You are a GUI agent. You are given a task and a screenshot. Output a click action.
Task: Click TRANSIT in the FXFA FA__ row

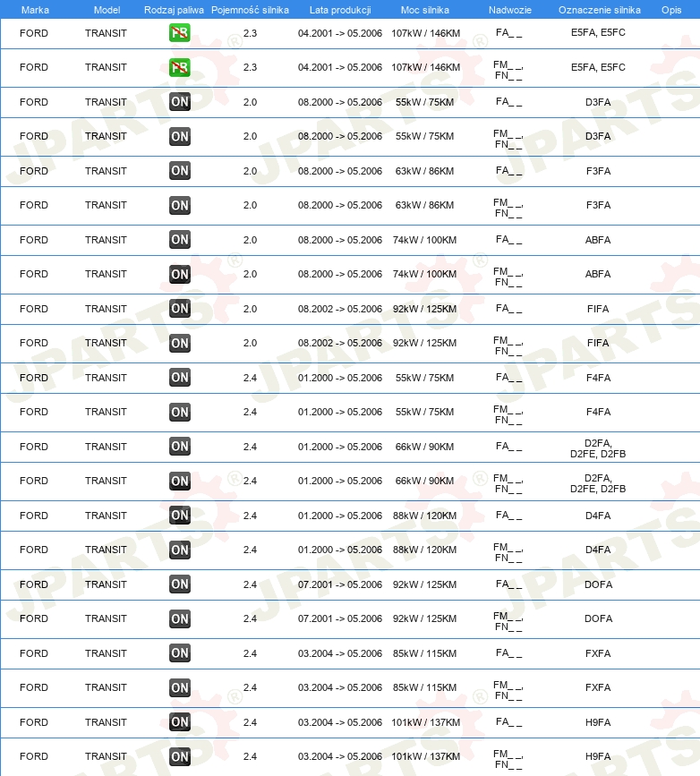106,653
